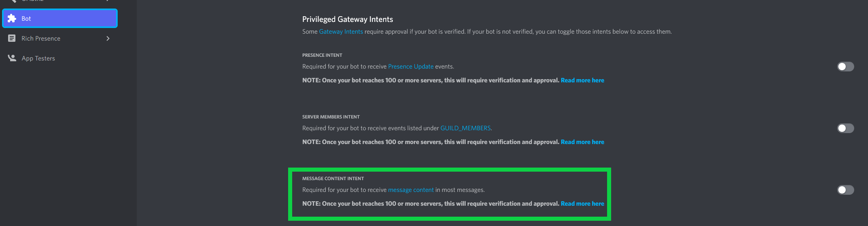Click the blue "message content" link
This screenshot has width=868, height=226.
(411, 190)
